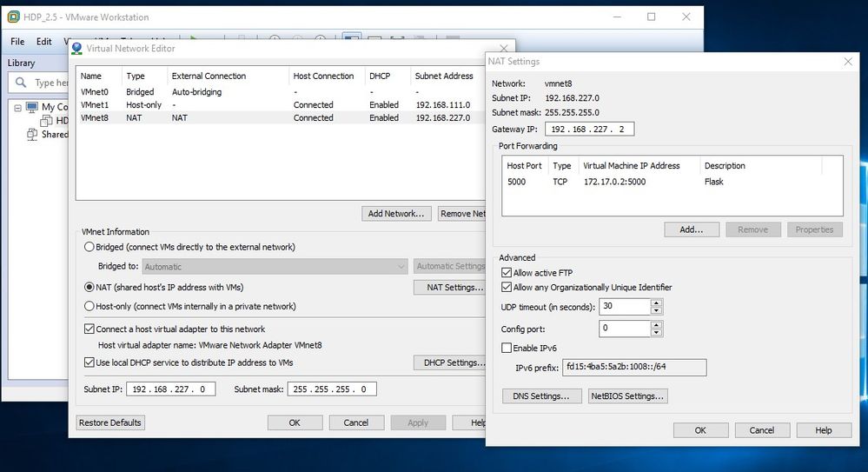Select the HDP virtual machine icon in Library
Image resolution: width=868 pixels, height=472 pixels.
[47, 121]
